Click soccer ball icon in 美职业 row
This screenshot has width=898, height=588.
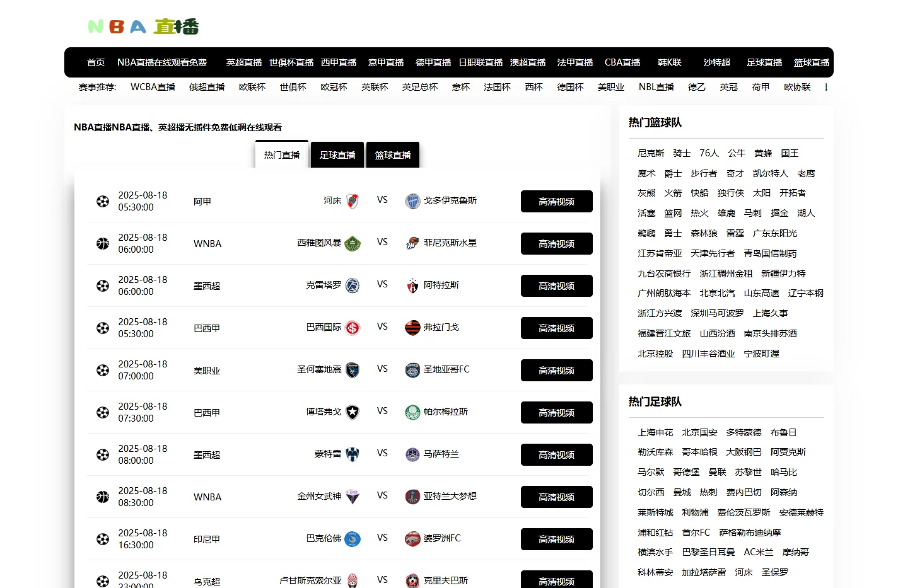tap(103, 370)
